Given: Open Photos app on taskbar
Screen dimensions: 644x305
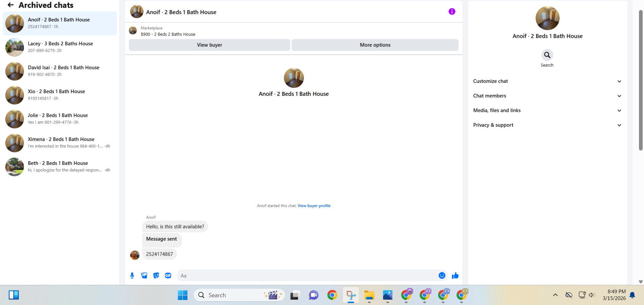Looking at the screenshot, I should coord(388,295).
